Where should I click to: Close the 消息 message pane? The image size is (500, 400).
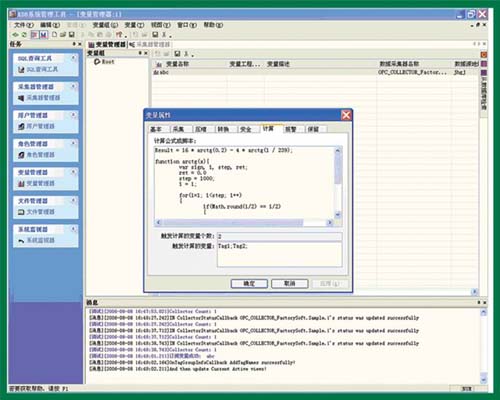click(484, 302)
